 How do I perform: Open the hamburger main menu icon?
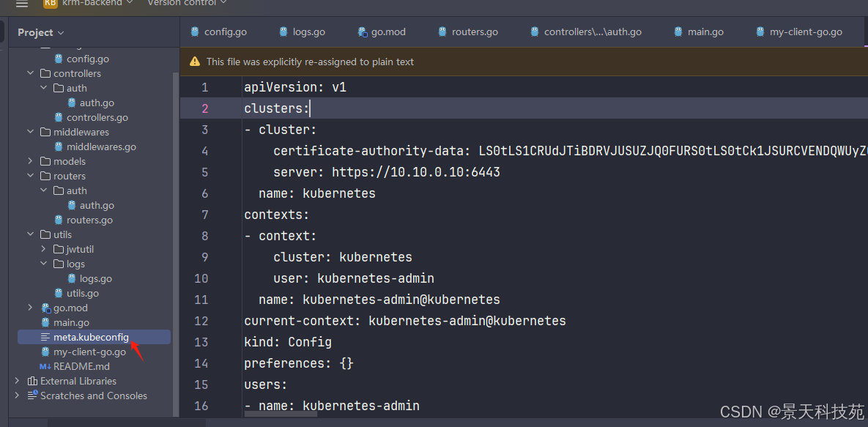point(22,4)
